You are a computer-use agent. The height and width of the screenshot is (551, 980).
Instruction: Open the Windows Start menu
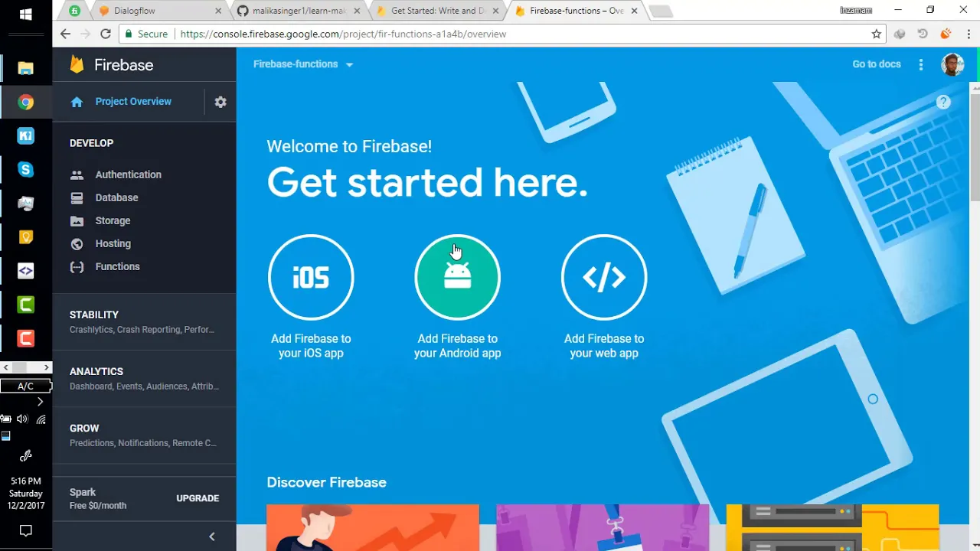point(25,15)
